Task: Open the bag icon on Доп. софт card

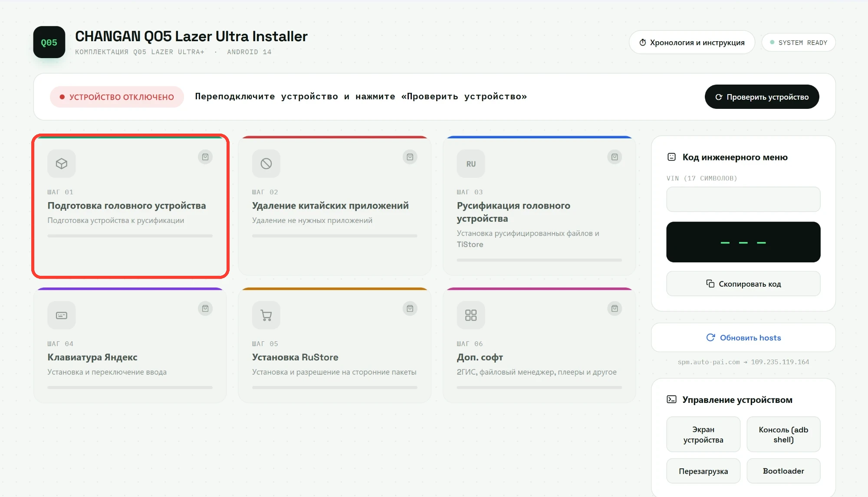Action: tap(615, 309)
